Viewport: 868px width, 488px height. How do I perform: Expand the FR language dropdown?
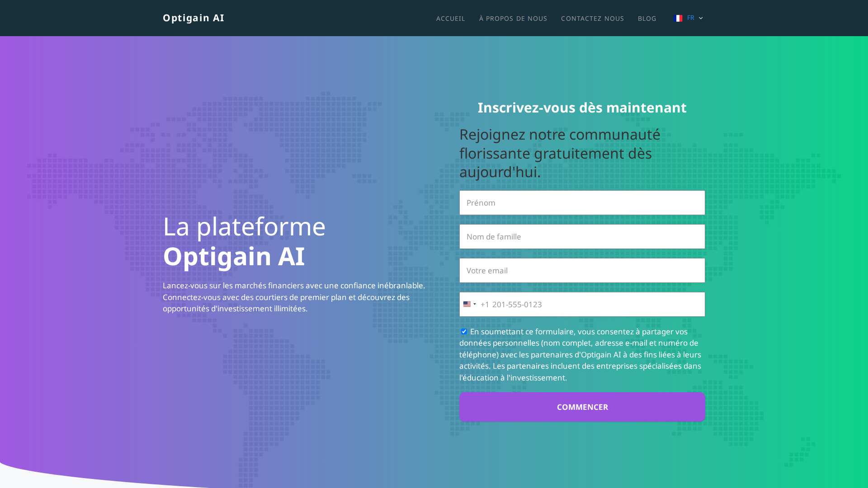pyautogui.click(x=689, y=18)
